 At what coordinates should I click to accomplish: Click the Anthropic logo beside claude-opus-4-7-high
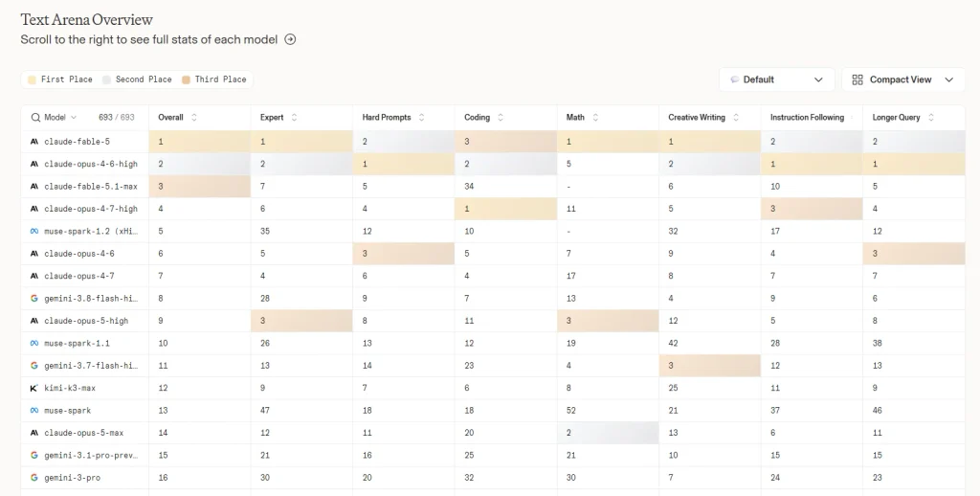point(34,209)
